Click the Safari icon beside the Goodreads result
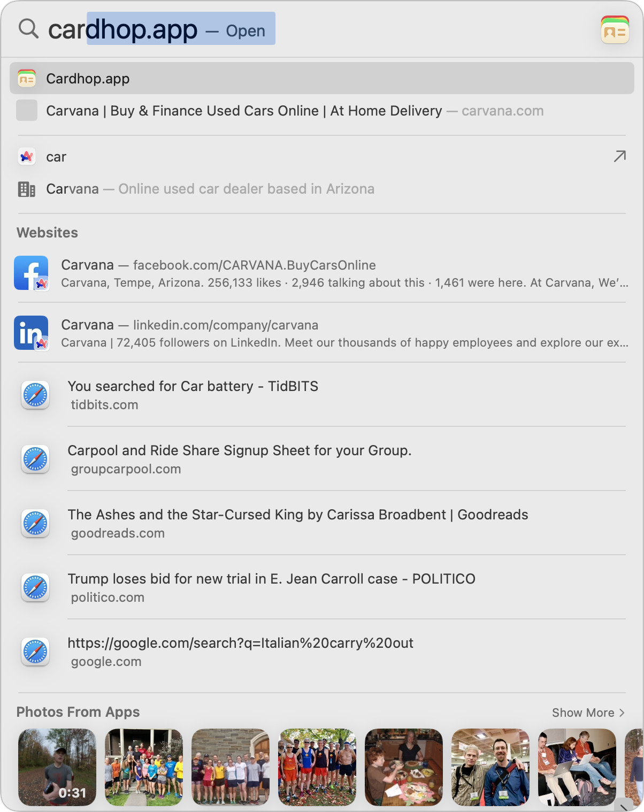 coord(35,523)
